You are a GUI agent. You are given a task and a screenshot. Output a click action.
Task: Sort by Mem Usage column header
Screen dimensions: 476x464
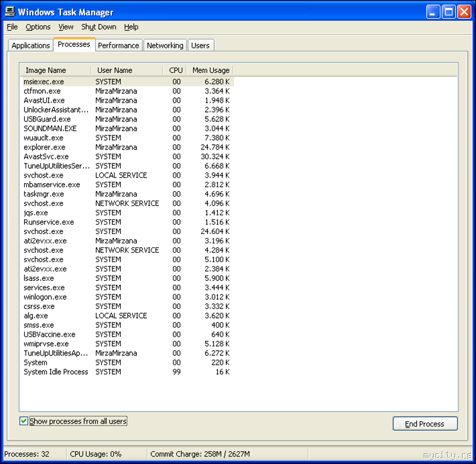pyautogui.click(x=210, y=70)
